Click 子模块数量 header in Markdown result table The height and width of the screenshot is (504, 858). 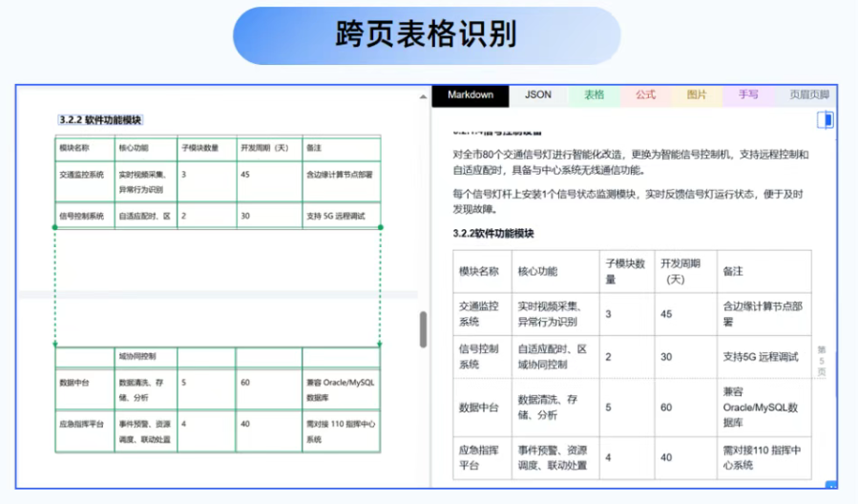[627, 271]
